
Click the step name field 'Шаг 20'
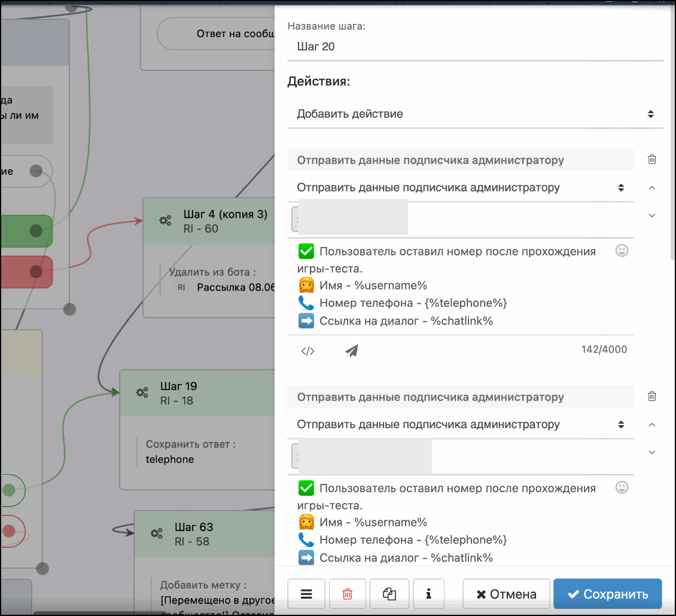pos(475,47)
